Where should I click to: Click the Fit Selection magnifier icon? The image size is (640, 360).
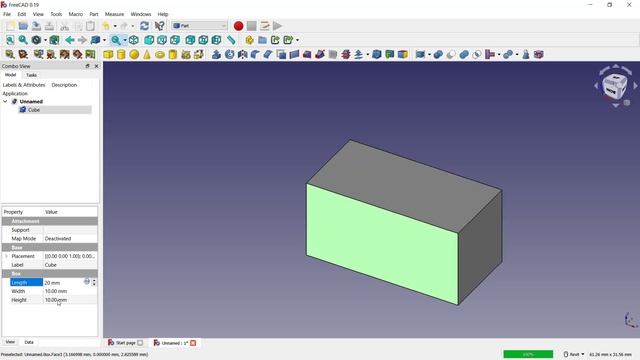23,40
